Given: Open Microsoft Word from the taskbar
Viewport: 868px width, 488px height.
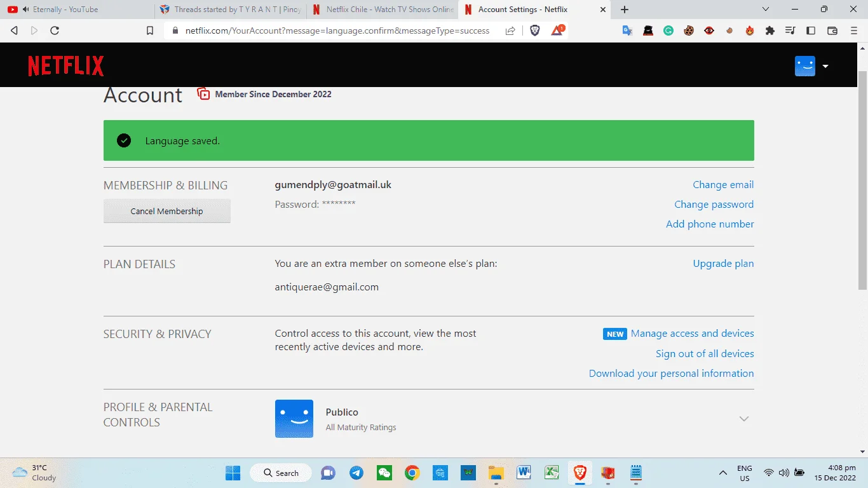Looking at the screenshot, I should click(524, 473).
